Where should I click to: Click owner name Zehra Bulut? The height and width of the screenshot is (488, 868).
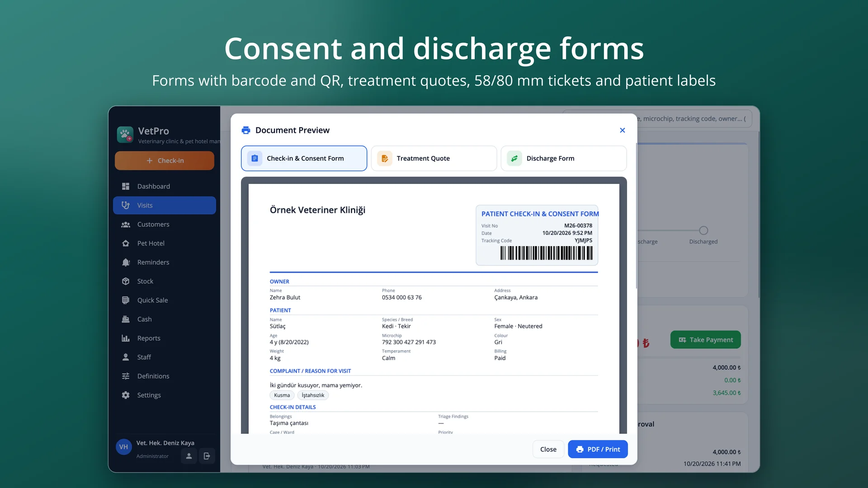[285, 297]
